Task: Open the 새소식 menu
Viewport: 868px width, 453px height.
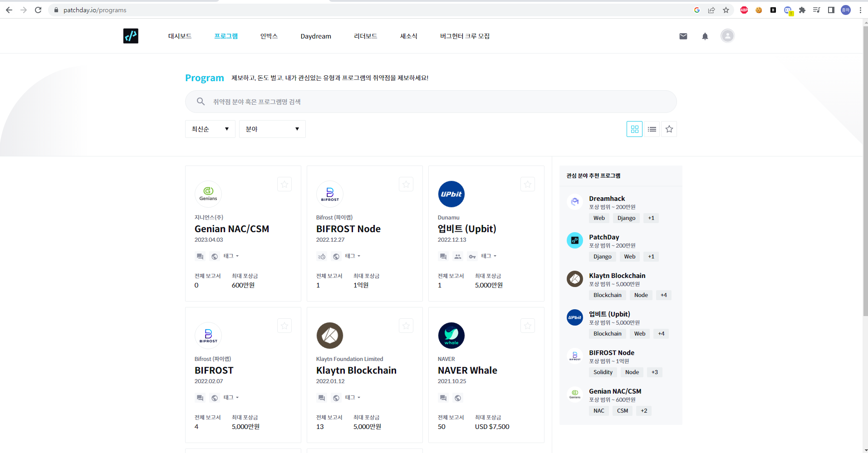Action: pyautogui.click(x=409, y=36)
